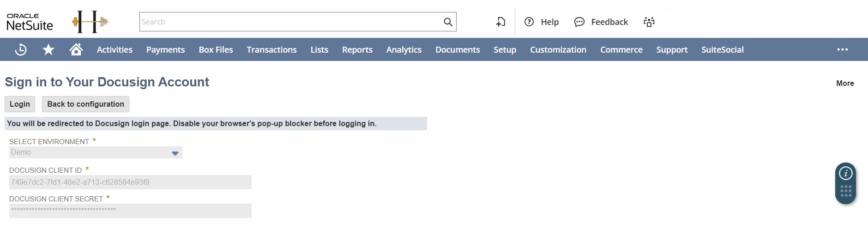The image size is (868, 242).
Task: Click the change roles people icon
Action: click(x=649, y=22)
